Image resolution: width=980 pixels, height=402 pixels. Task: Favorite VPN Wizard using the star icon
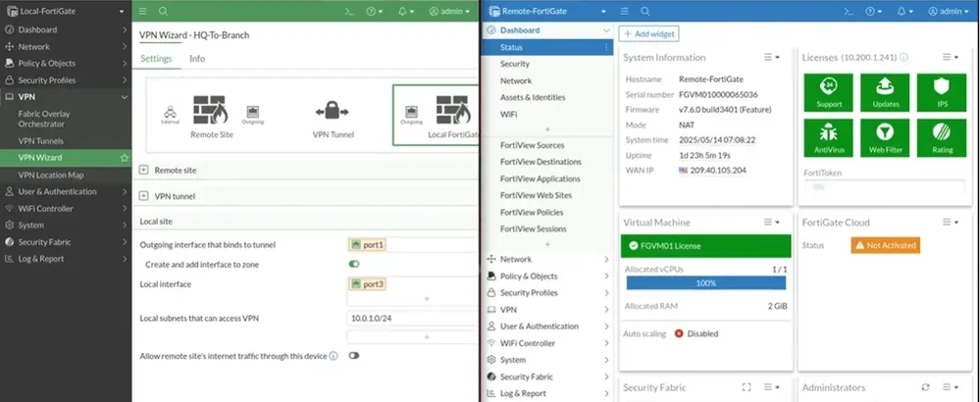pyautogui.click(x=124, y=158)
